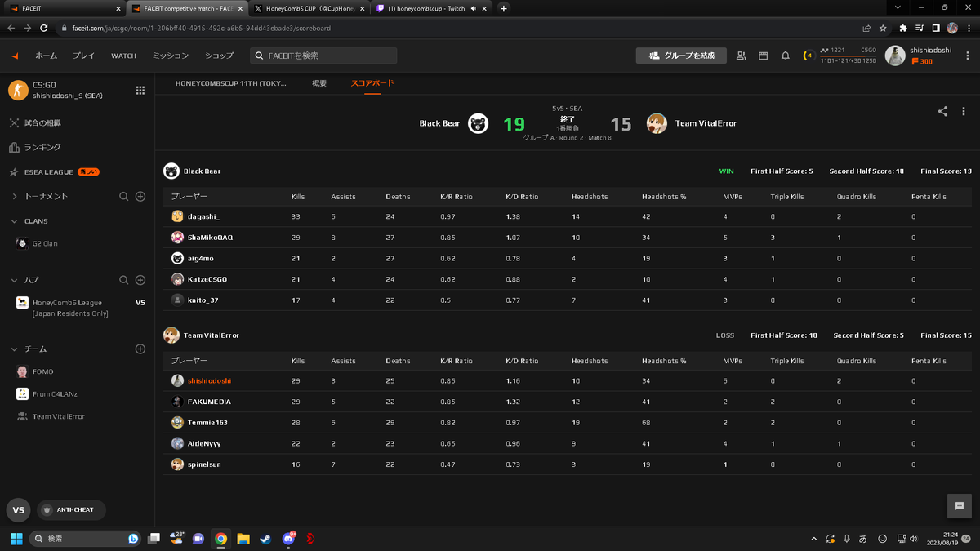The height and width of the screenshot is (551, 980).
Task: Switch to the 概要 tab
Action: click(x=319, y=83)
